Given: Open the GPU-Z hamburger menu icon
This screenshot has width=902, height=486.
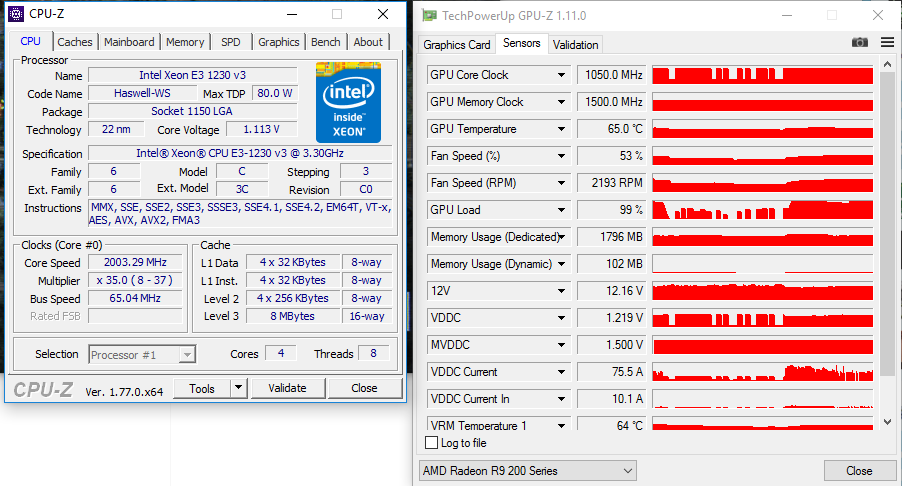Looking at the screenshot, I should click(x=887, y=42).
